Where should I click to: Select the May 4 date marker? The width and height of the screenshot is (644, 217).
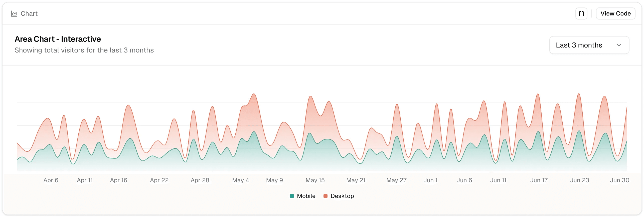240,180
